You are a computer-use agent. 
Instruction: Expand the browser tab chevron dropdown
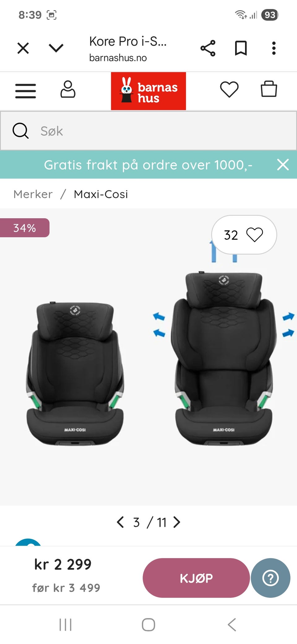pos(56,48)
